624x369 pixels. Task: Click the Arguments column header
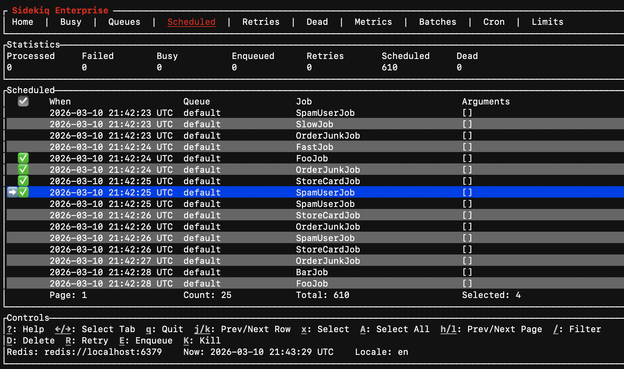click(486, 102)
